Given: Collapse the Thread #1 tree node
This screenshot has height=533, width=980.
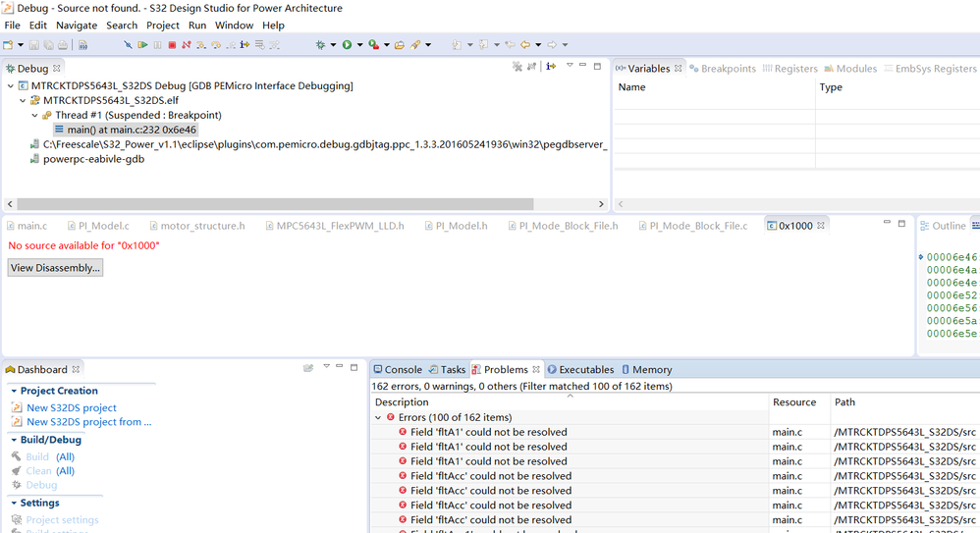Looking at the screenshot, I should tap(35, 115).
